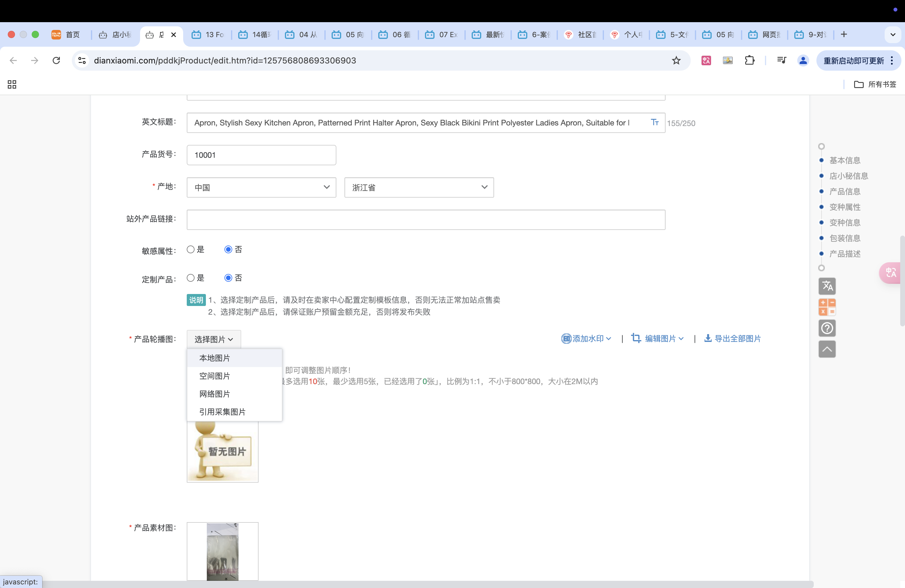The width and height of the screenshot is (905, 588).
Task: Click the 站外产品链接 input field
Action: (426, 220)
